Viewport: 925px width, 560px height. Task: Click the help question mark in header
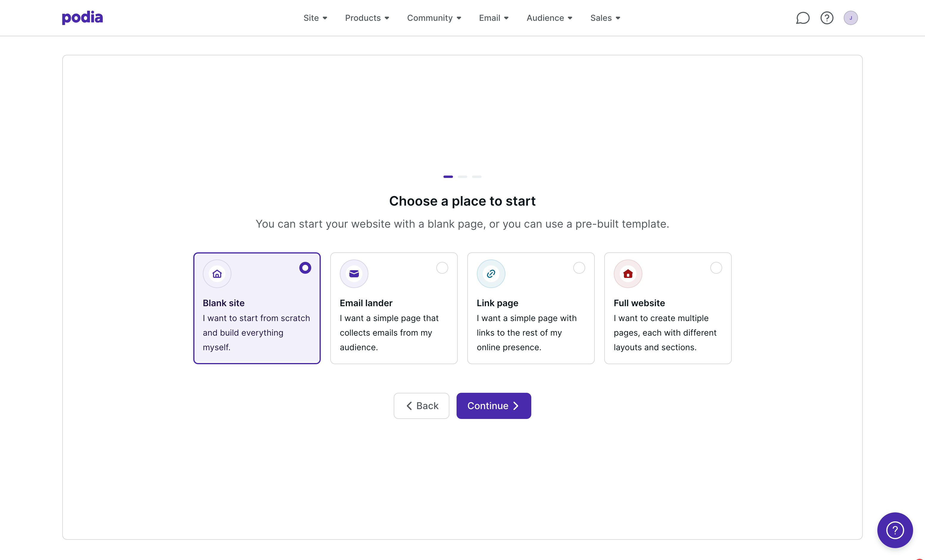click(827, 18)
